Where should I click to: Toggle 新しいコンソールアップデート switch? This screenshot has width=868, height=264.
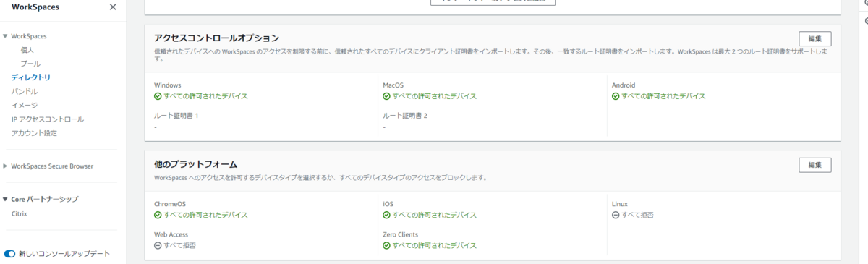click(9, 254)
